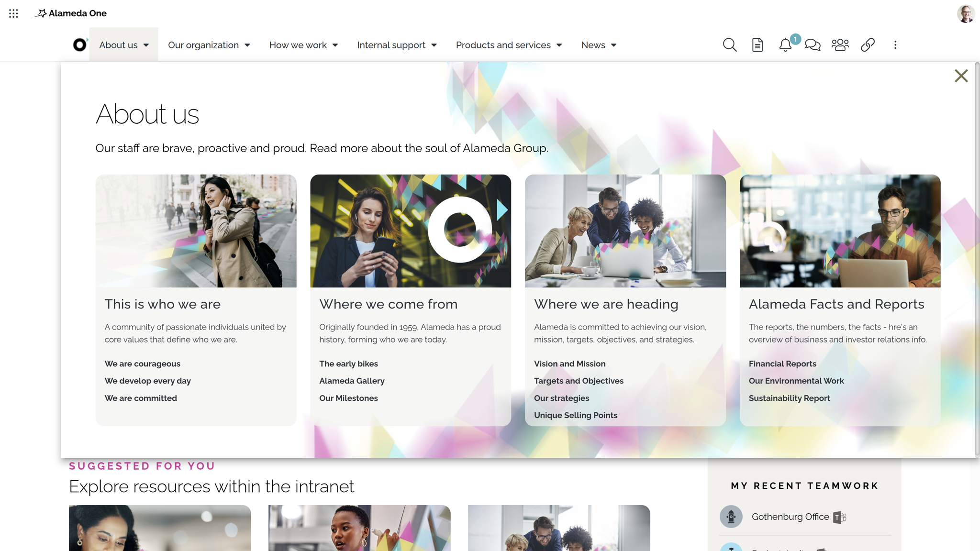Open Alameda Gallery link
This screenshot has height=551, width=980.
pos(352,381)
